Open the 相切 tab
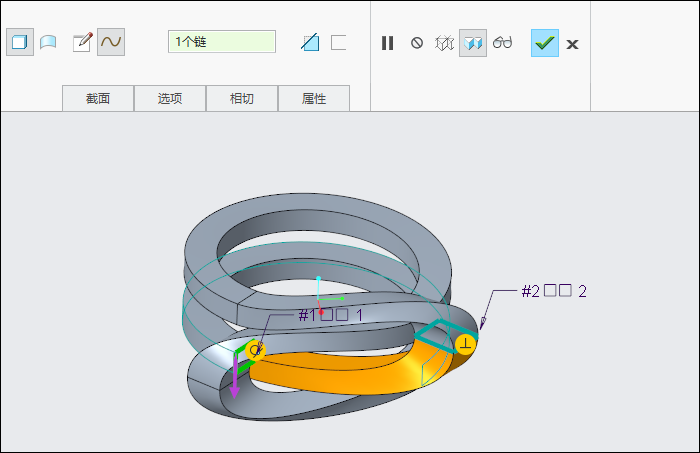 pyautogui.click(x=242, y=98)
